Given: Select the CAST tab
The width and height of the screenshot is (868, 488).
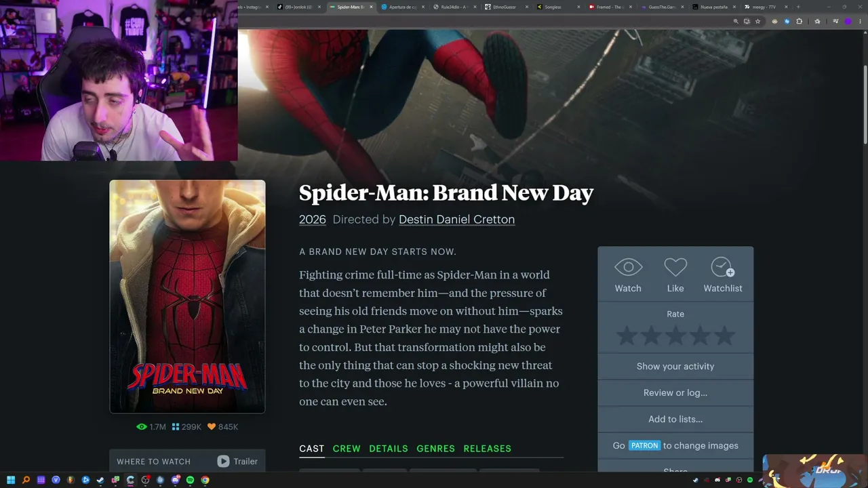Looking at the screenshot, I should coord(312,449).
